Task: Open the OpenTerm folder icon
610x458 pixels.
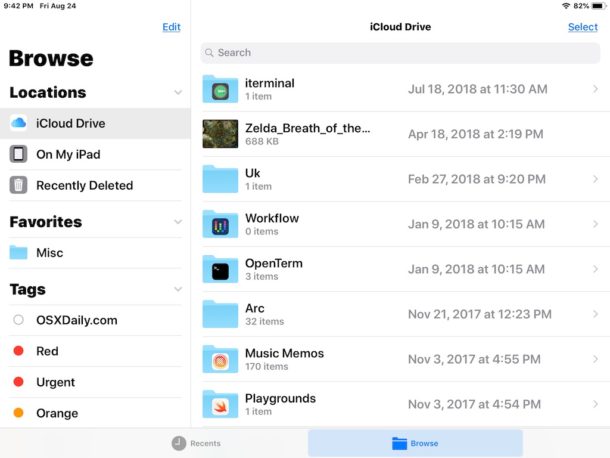Action: point(220,269)
